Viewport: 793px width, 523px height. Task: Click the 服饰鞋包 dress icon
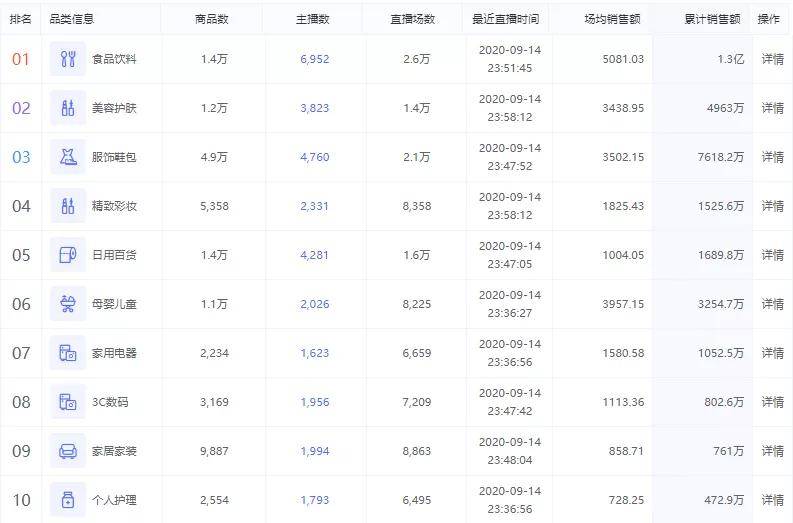click(x=68, y=157)
